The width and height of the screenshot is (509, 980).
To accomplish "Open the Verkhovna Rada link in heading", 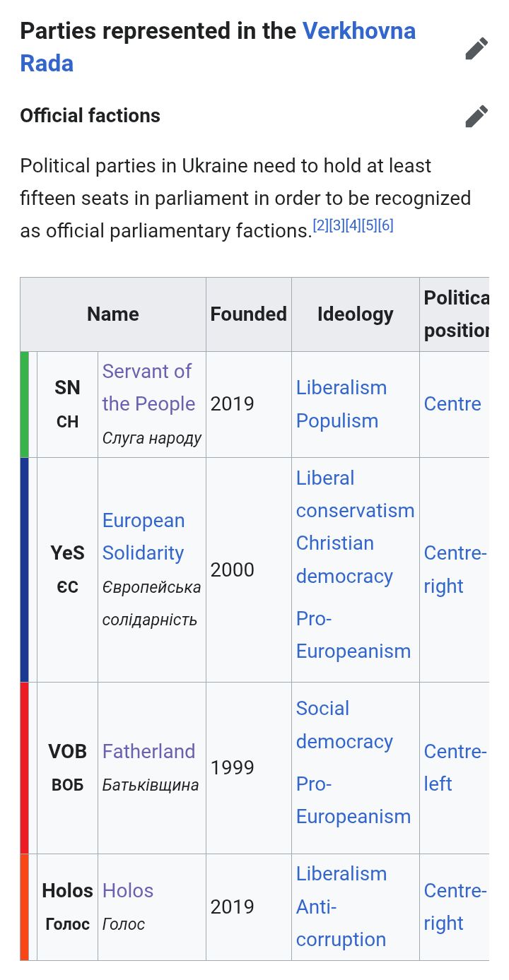I will click(358, 31).
